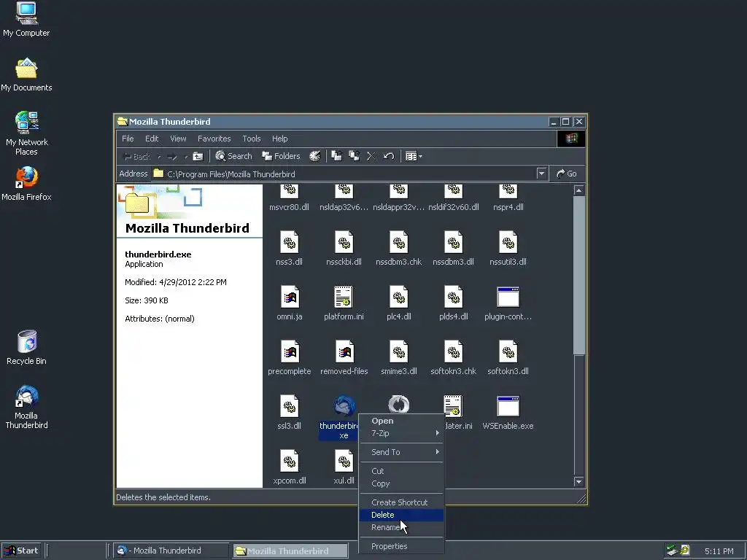Select the WSEnable.exe file icon

(508, 406)
